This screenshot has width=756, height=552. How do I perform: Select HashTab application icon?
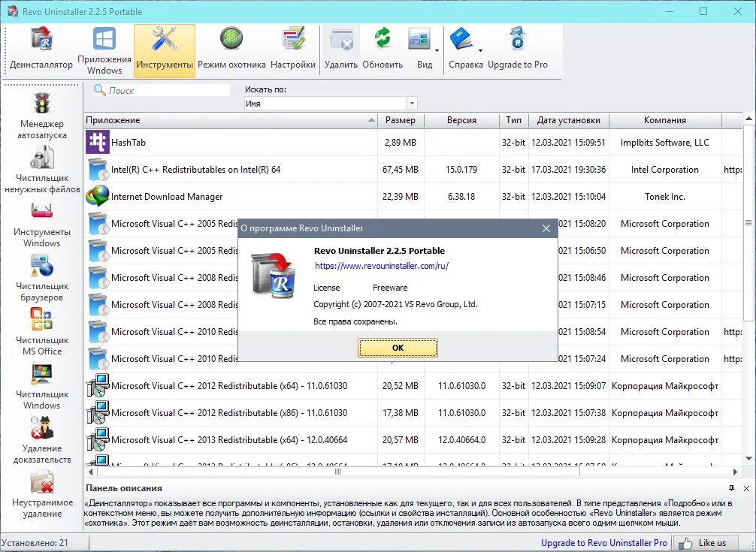tap(98, 142)
